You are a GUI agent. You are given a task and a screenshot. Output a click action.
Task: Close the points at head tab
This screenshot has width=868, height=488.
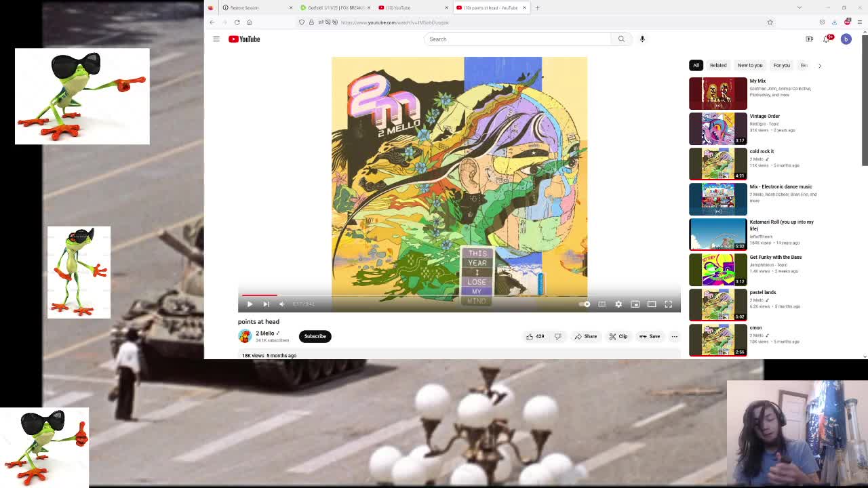pos(524,7)
